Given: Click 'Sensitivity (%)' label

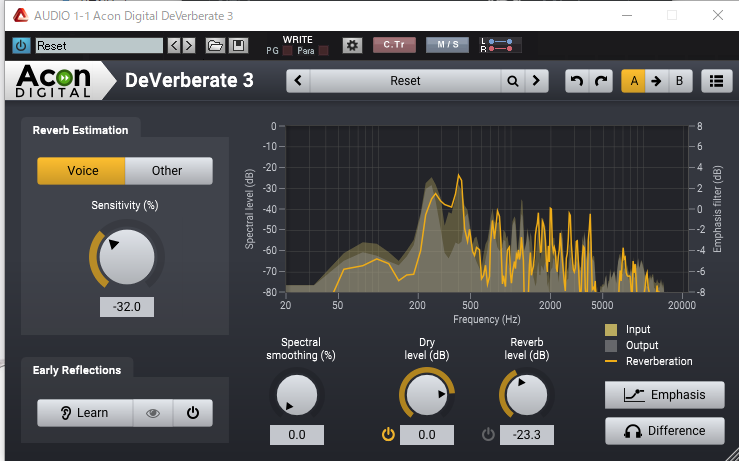Looking at the screenshot, I should [x=125, y=205].
